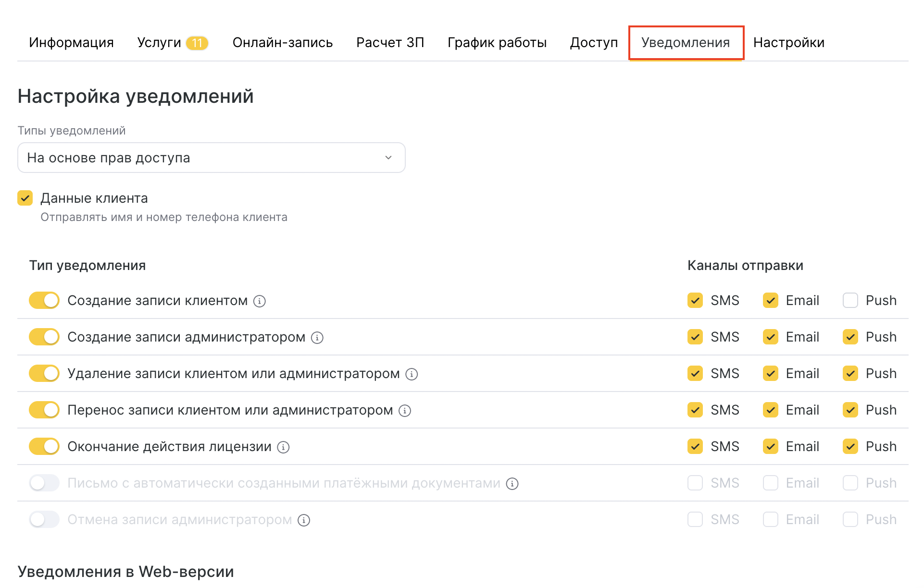Image resolution: width=924 pixels, height=588 pixels.
Task: Switch to the Онлайн-запись tab
Action: pyautogui.click(x=283, y=43)
